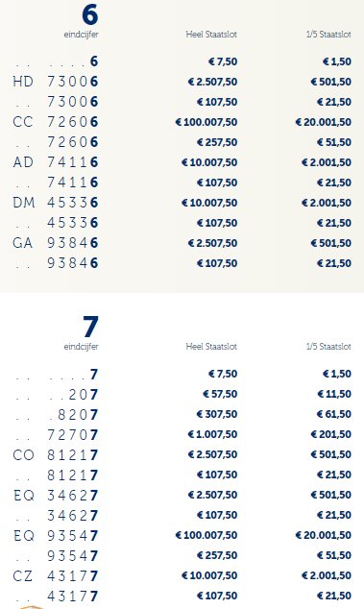The image size is (364, 609).
Task: Click the .8207 ending number
Action: pyautogui.click(x=74, y=414)
